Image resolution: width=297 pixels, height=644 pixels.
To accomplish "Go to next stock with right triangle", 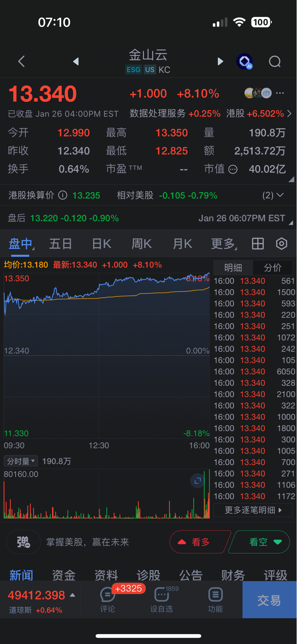I will (220, 61).
